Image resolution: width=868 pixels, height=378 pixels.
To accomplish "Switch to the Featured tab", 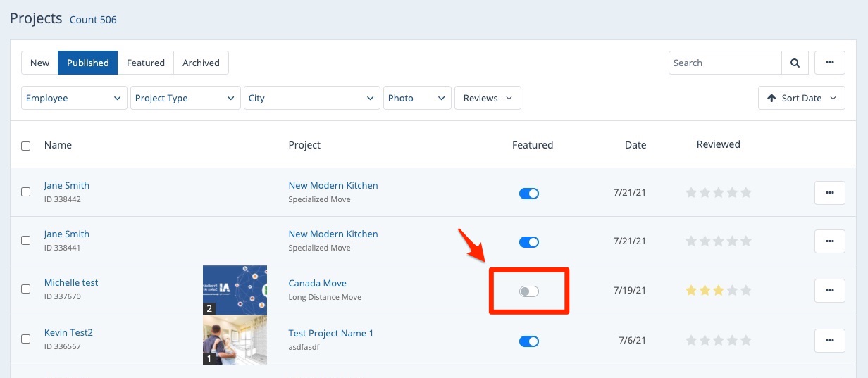I will click(146, 63).
